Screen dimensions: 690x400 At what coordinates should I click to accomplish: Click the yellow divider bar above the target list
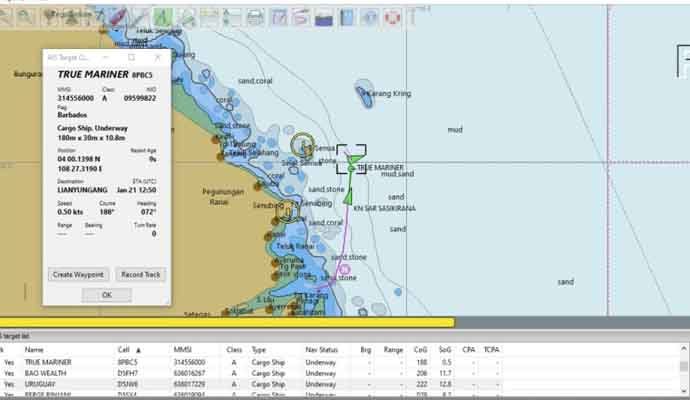coord(227,322)
